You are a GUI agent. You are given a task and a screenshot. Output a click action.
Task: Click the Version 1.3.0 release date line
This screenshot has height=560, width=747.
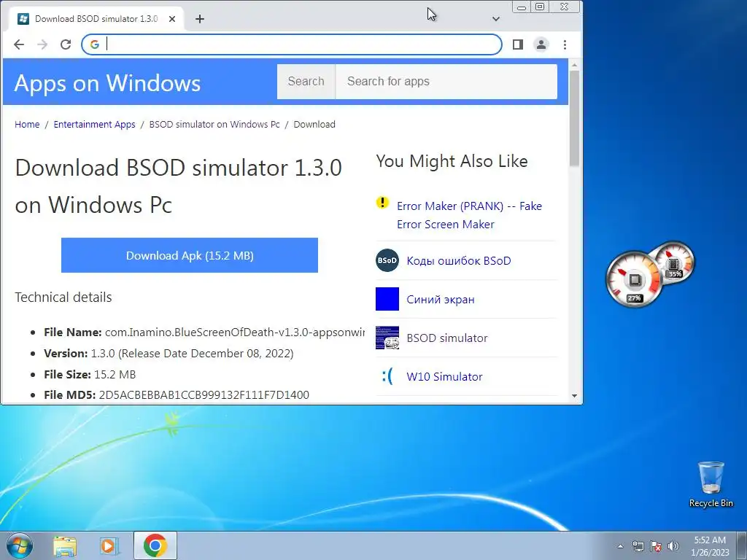click(169, 354)
